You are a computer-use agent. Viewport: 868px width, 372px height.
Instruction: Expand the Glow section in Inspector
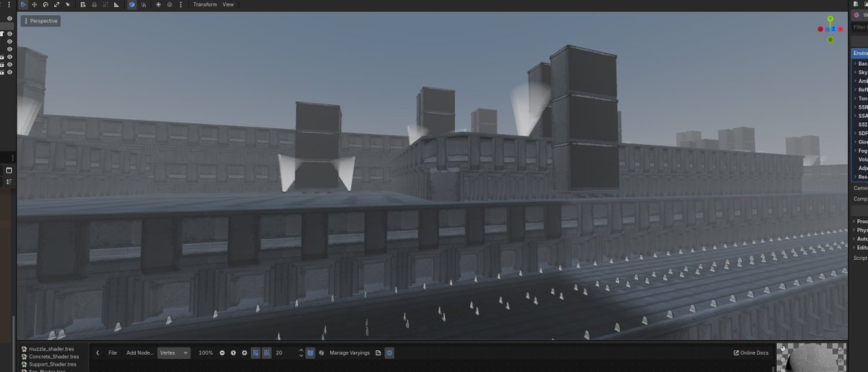(861, 142)
